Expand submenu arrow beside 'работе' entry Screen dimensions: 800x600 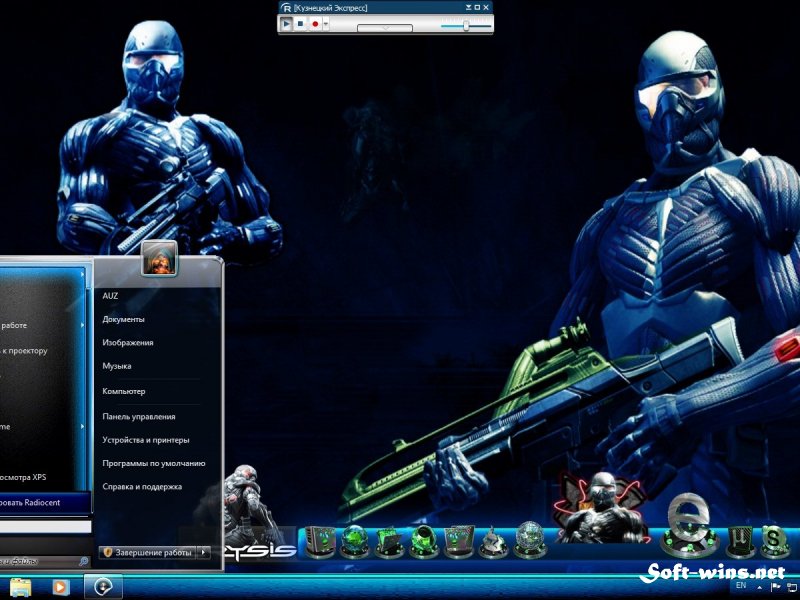(x=82, y=325)
